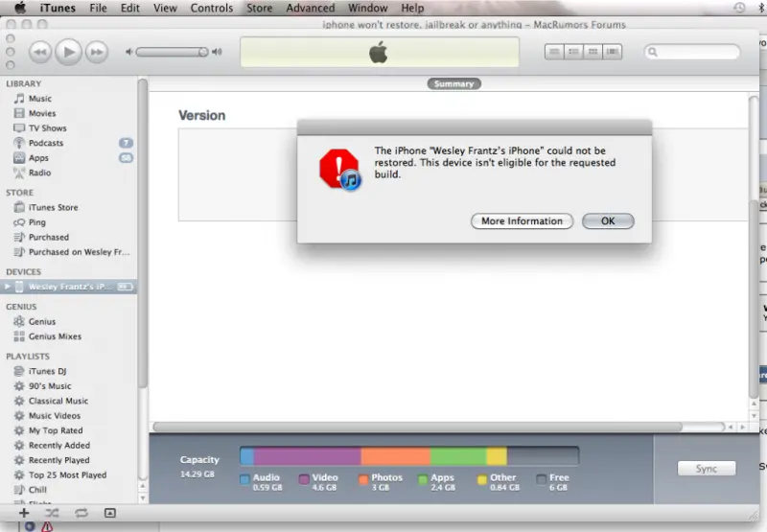Toggle repeat in the bottom bar
767x532 pixels.
81,513
